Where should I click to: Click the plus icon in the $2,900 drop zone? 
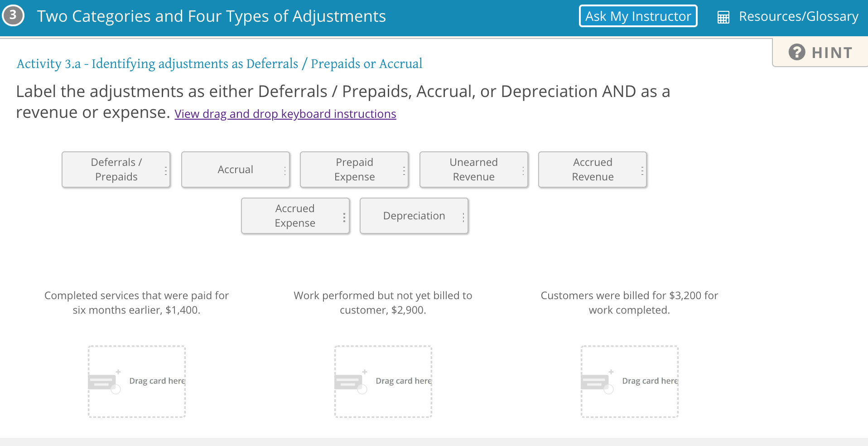[365, 372]
